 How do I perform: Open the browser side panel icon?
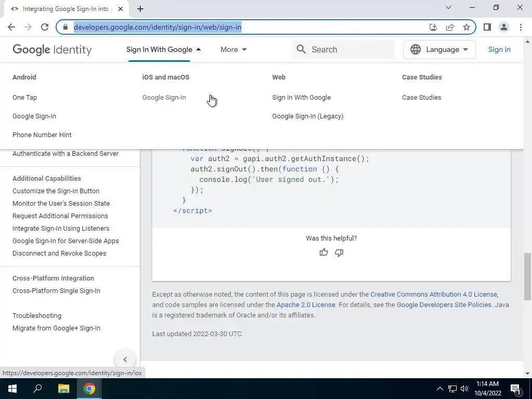click(487, 27)
